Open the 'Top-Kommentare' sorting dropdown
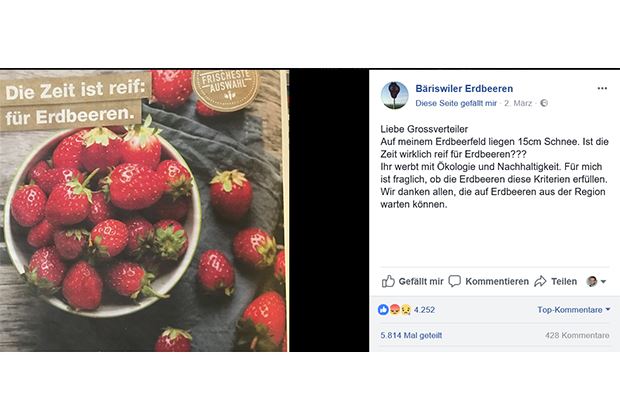 573,310
